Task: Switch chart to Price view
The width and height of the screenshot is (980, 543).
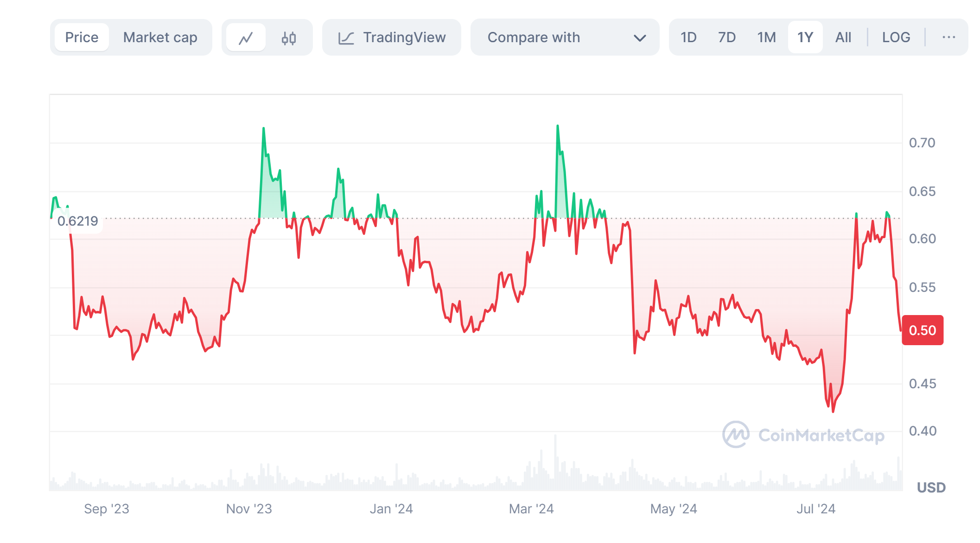Action: [x=82, y=38]
